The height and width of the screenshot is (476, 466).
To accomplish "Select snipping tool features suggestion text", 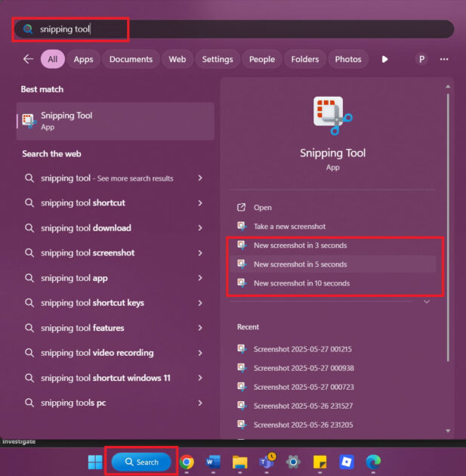I will [82, 328].
